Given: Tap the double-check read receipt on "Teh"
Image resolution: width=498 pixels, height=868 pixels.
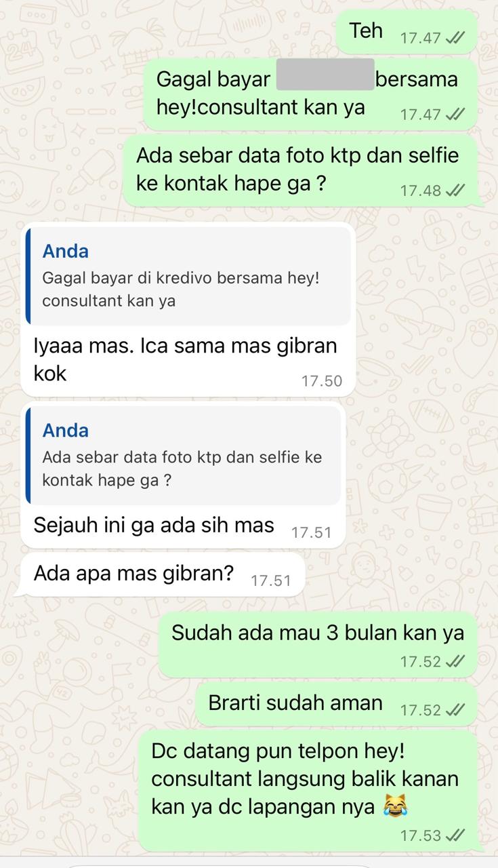Looking at the screenshot, I should 455,38.
